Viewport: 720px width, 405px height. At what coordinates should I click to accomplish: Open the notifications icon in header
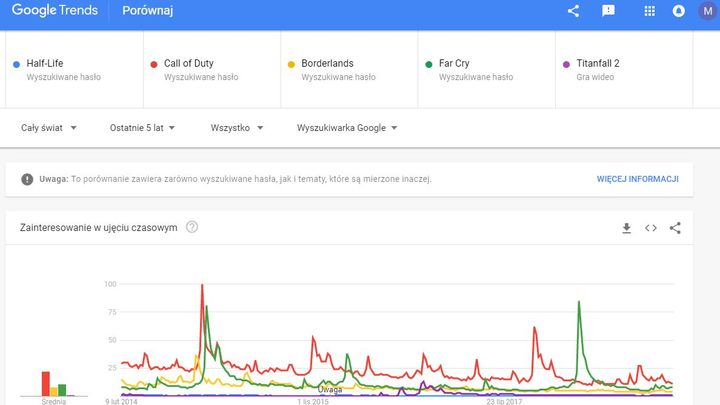[x=679, y=11]
